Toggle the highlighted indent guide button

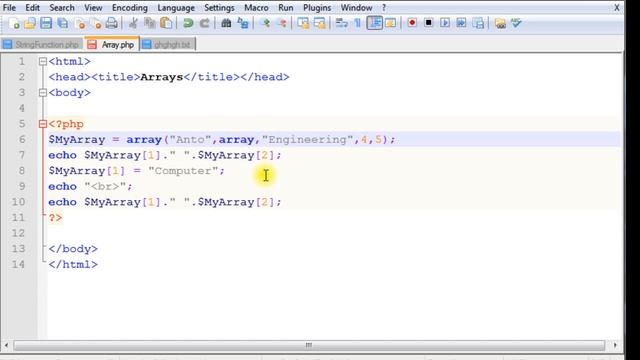click(x=374, y=23)
